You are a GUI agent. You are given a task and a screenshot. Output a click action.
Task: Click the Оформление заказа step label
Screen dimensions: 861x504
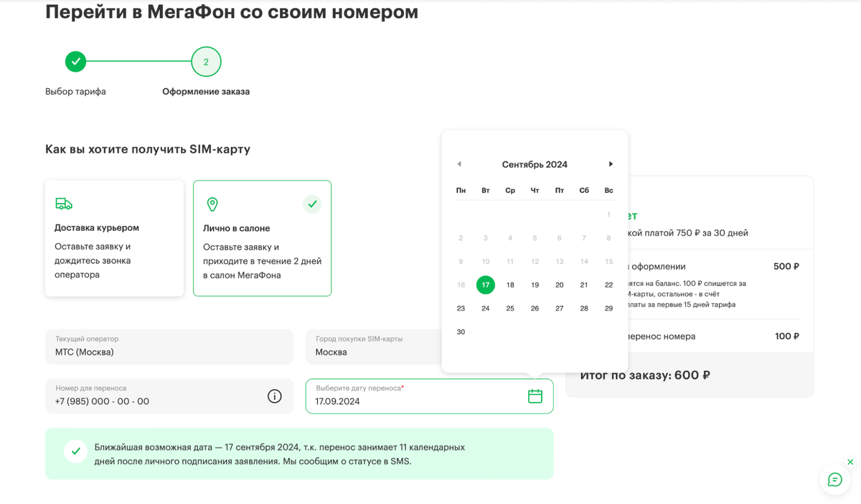pyautogui.click(x=206, y=92)
